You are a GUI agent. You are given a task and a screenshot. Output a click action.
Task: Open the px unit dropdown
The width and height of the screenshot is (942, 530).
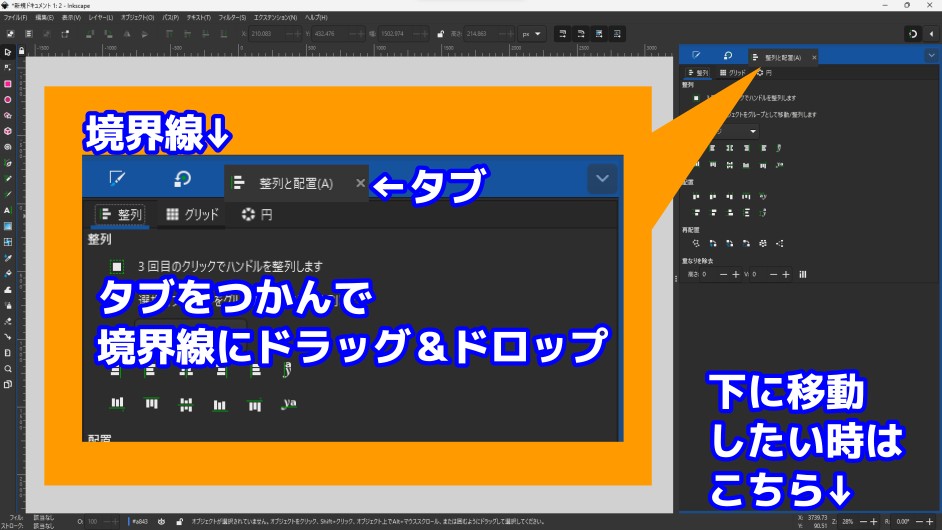[x=532, y=34]
